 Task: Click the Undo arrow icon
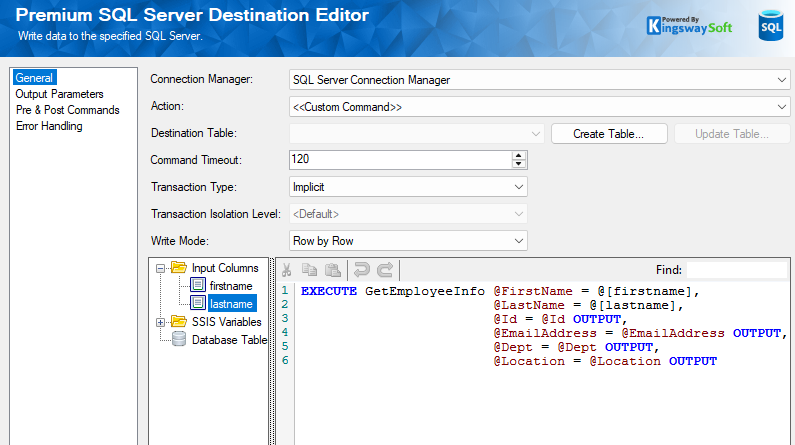pyautogui.click(x=362, y=270)
